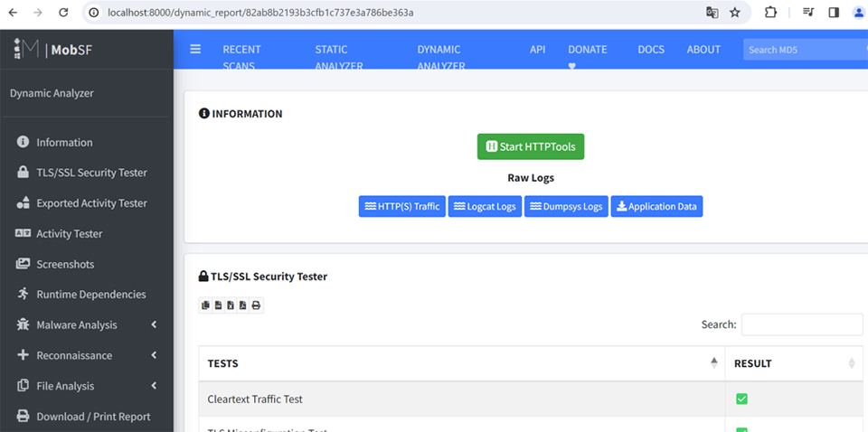Viewport: 868px width, 432px height.
Task: Toggle the sidebar with hamburger icon
Action: pyautogui.click(x=195, y=49)
